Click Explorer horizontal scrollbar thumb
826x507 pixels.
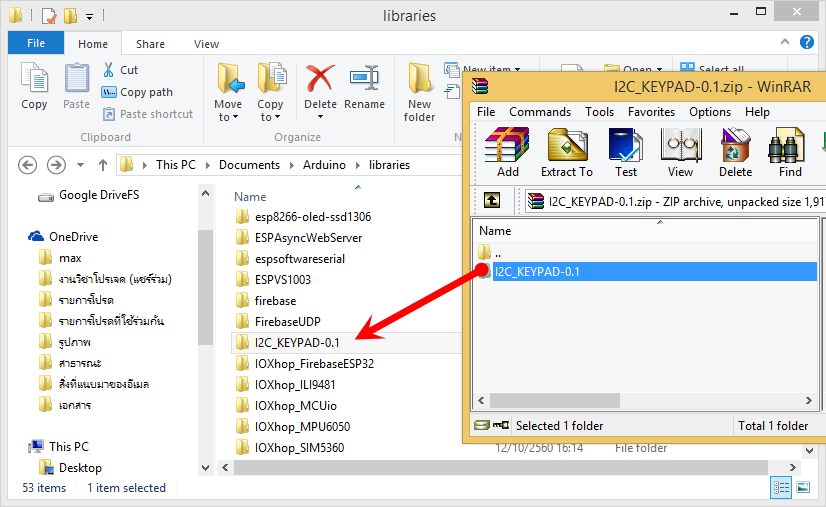(500, 467)
